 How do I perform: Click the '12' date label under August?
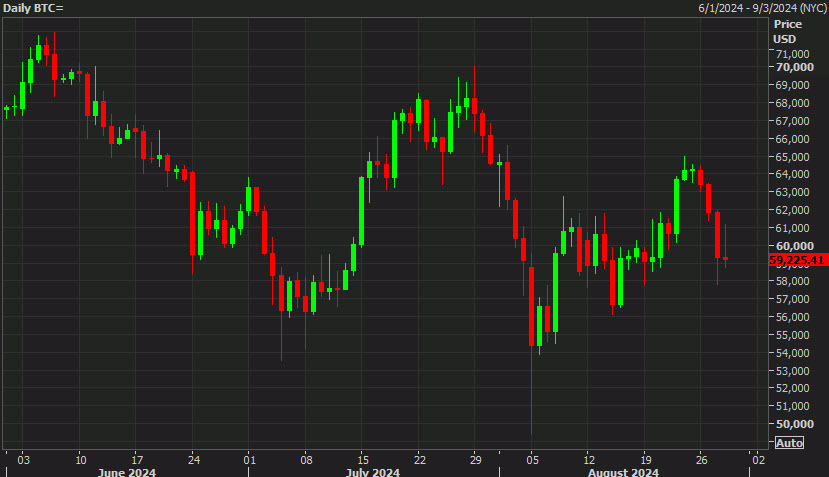click(x=589, y=460)
